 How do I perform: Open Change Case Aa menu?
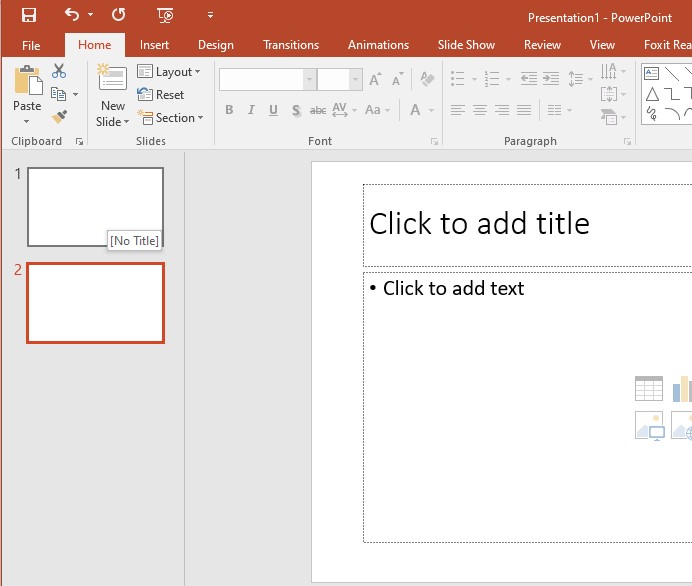(x=377, y=110)
